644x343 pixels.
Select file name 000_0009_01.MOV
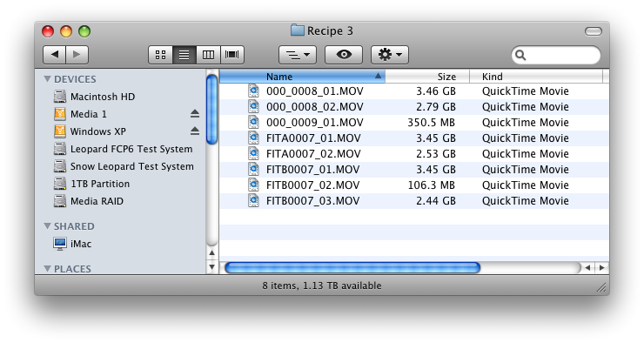pyautogui.click(x=315, y=123)
